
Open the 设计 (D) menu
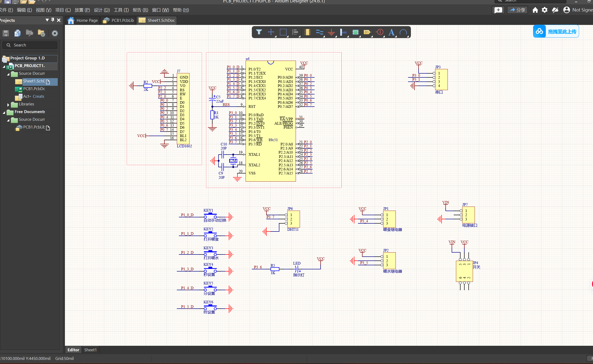click(102, 10)
